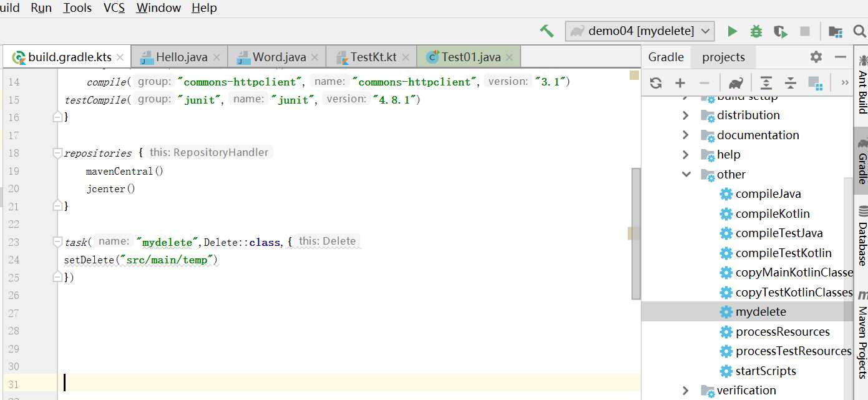Toggle the Gradle side panel tab
Viewport: 868px width, 400px height.
point(862,162)
